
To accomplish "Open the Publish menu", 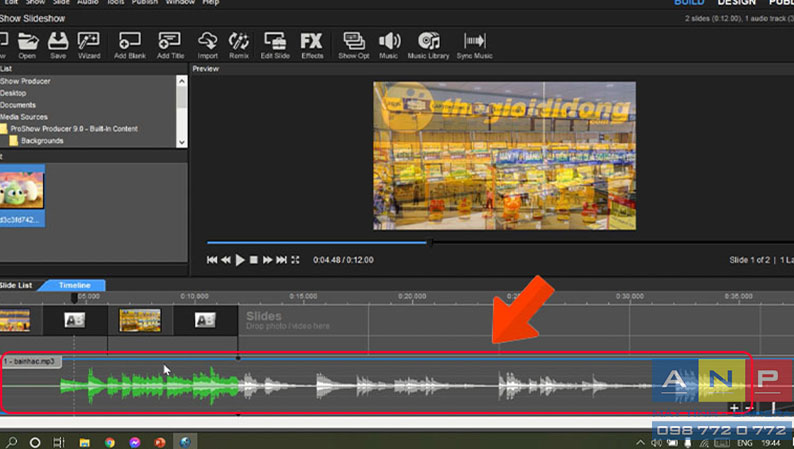I will (144, 3).
